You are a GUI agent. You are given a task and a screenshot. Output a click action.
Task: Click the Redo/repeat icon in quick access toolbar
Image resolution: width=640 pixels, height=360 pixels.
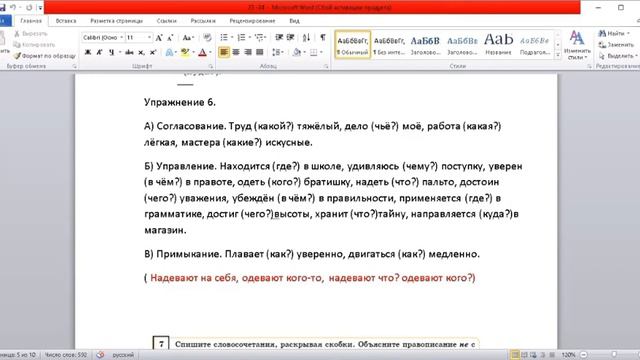[x=29, y=7]
